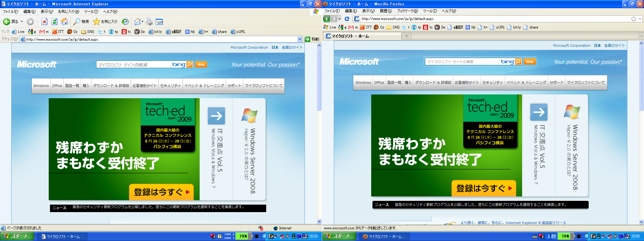
Task: Click the 79% battery indicator in right taskbar
Action: point(565,236)
